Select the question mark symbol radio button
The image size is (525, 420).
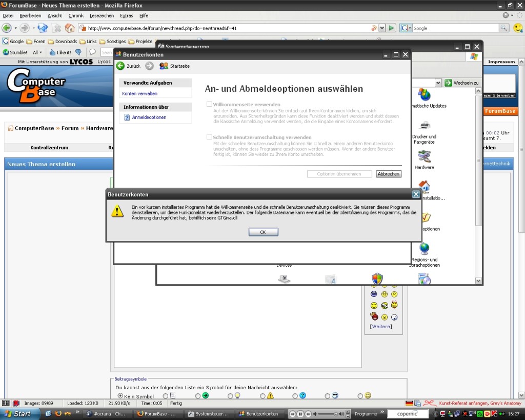pos(295,396)
